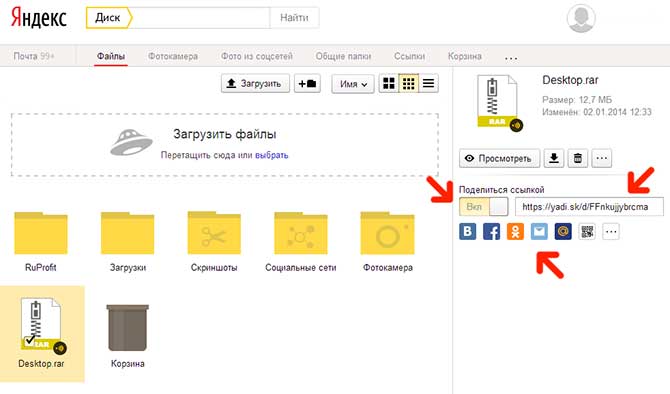670x394 pixels.
Task: Focus the search input field
Action: [201, 18]
